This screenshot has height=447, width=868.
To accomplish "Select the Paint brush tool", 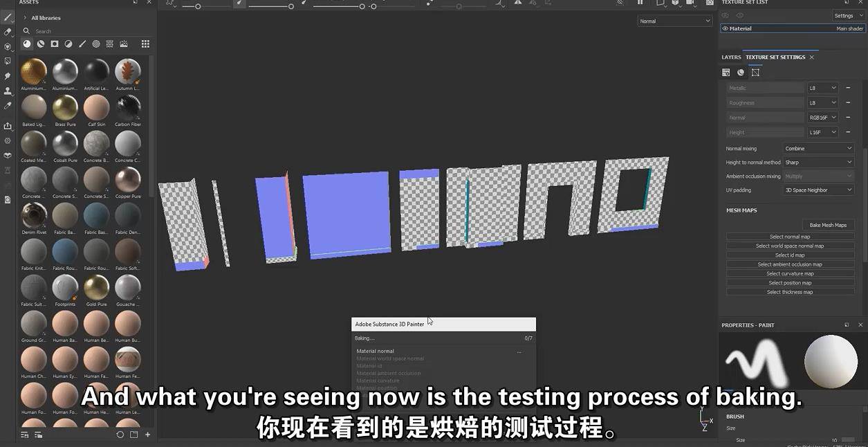I will click(x=8, y=17).
